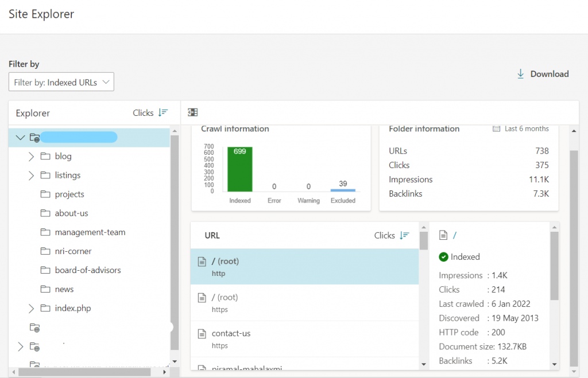This screenshot has height=378, width=588.
Task: Click the details pane scrollbar thumb
Action: pyautogui.click(x=554, y=266)
